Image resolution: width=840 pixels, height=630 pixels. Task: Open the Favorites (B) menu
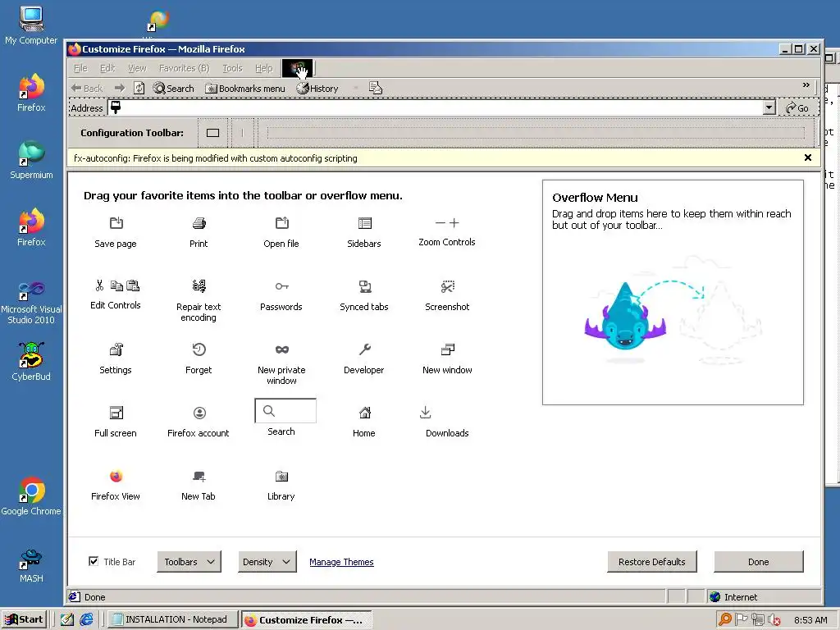184,68
